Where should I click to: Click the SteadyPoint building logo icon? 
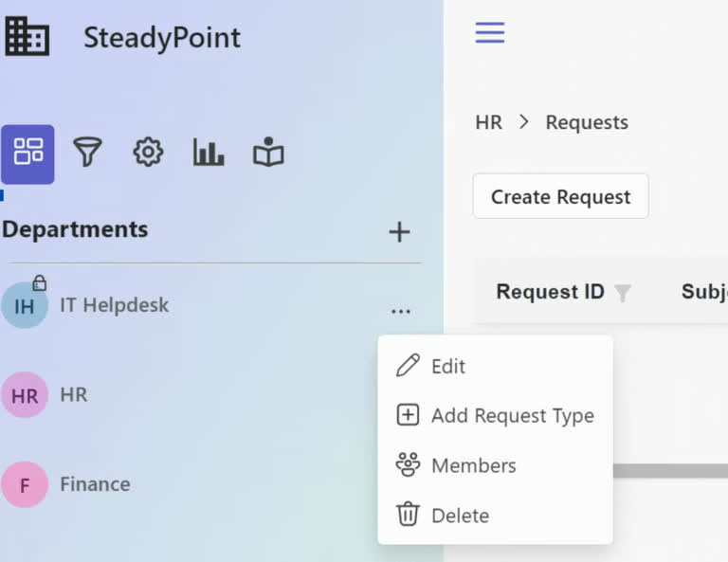pyautogui.click(x=27, y=36)
